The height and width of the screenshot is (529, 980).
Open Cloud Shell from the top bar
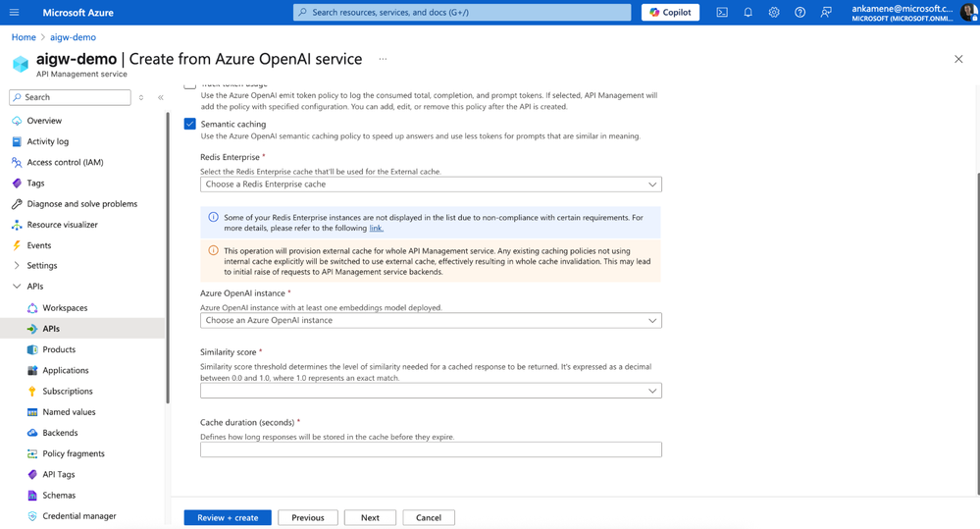pos(722,12)
